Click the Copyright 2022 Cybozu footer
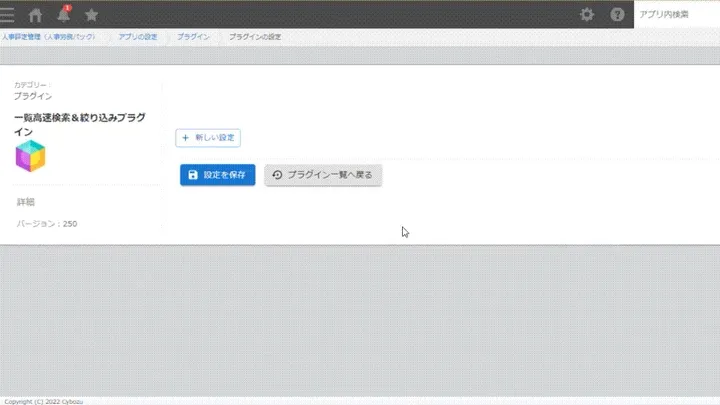 43,401
